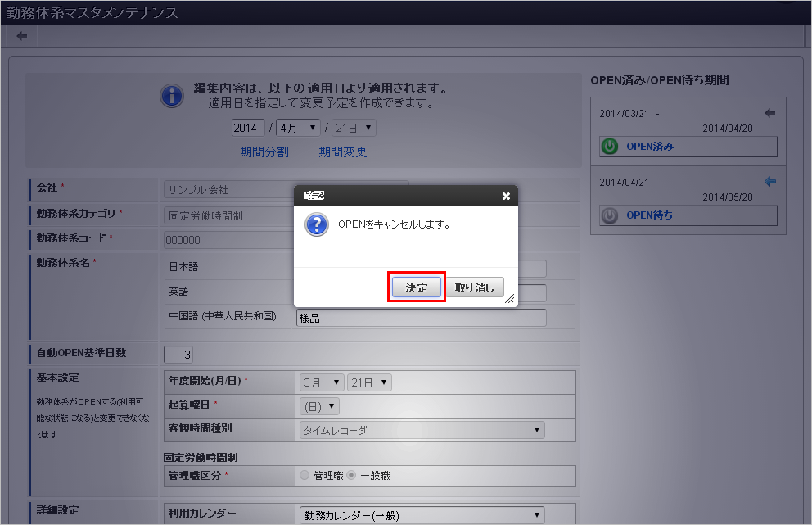Click the 2014/04/20 end date text
Screen dimensions: 812x525
(728, 128)
